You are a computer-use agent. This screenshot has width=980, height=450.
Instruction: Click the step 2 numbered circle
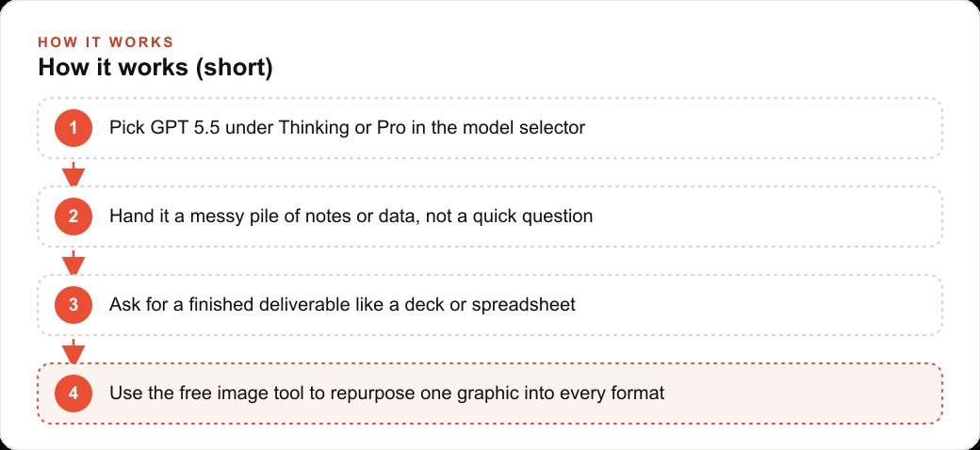tap(73, 217)
